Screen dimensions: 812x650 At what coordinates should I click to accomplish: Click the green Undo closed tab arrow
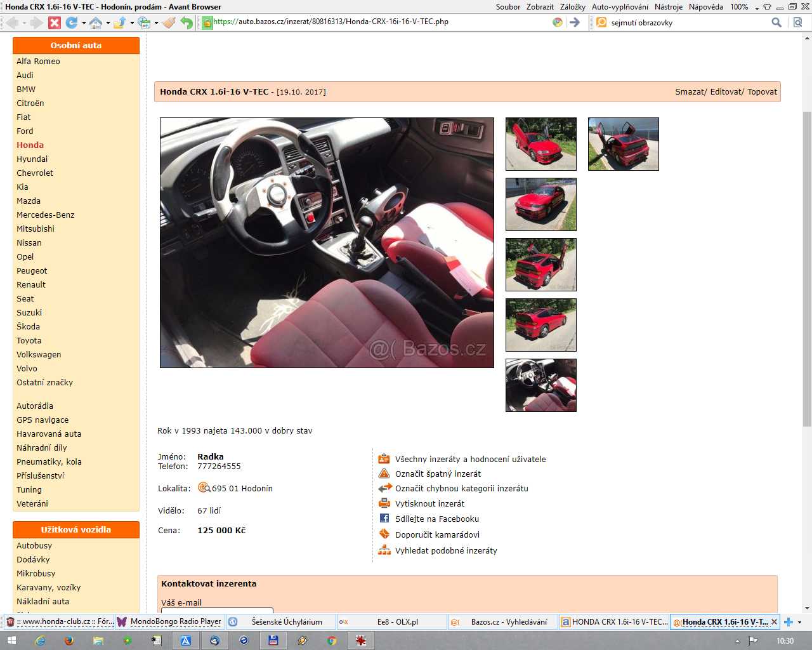pyautogui.click(x=187, y=23)
